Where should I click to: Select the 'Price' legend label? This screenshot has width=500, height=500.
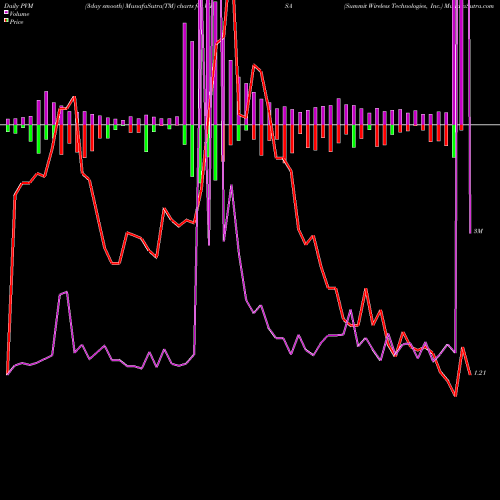pos(16,22)
